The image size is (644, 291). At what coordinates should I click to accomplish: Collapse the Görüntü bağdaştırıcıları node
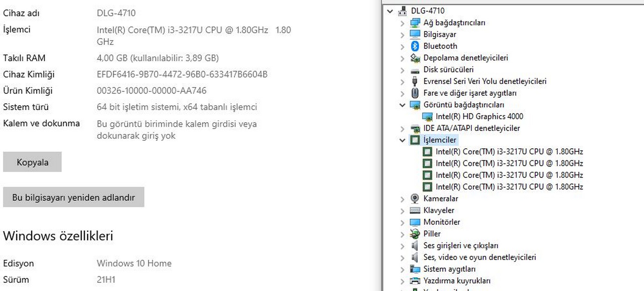click(x=402, y=105)
